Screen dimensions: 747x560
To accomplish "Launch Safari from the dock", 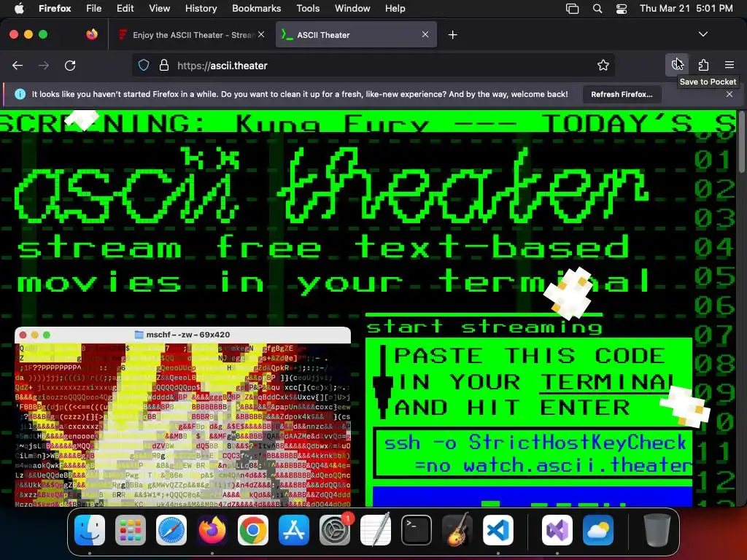I will [x=171, y=530].
